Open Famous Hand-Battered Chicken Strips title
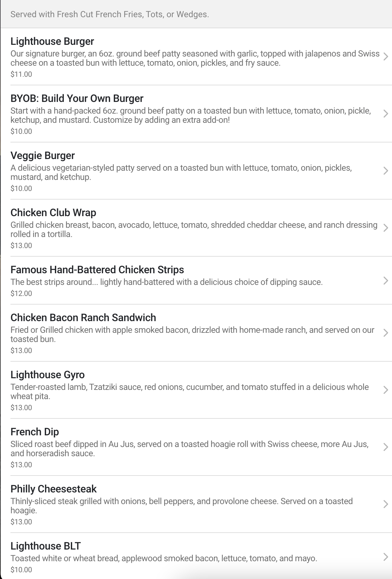The height and width of the screenshot is (579, 392). [x=97, y=270]
